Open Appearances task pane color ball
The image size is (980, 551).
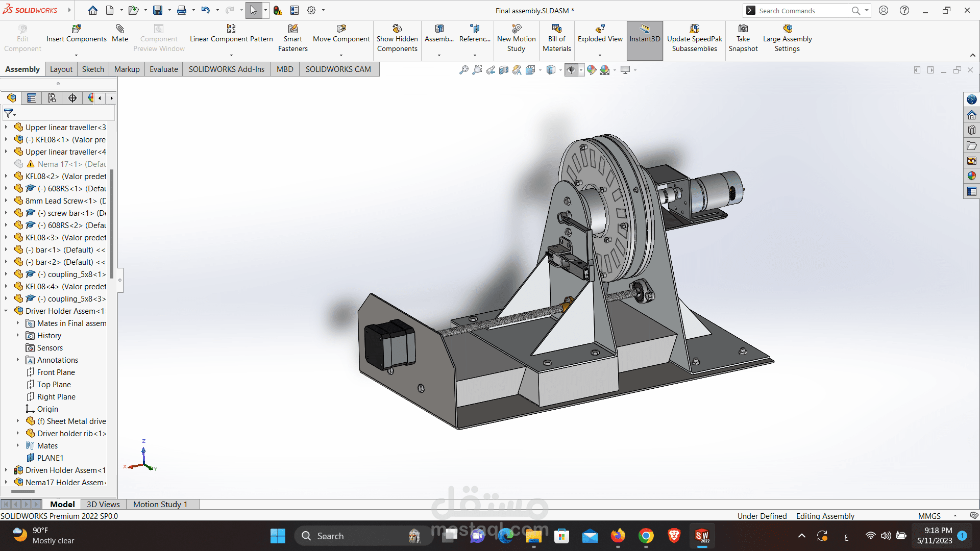click(972, 176)
